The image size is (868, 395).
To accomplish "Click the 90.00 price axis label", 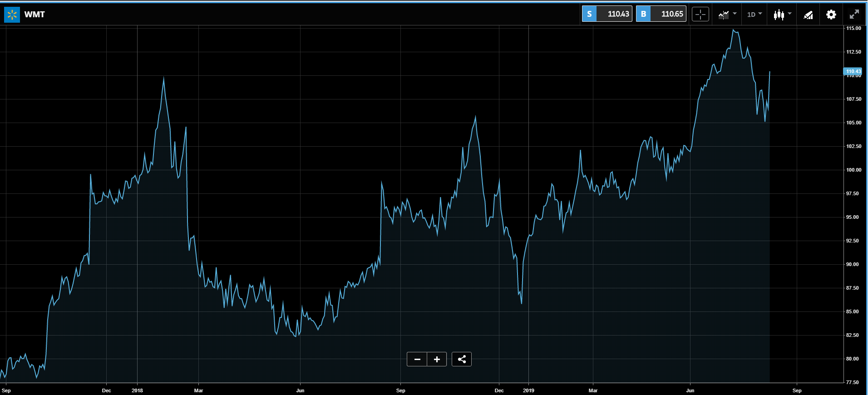I will (x=853, y=264).
